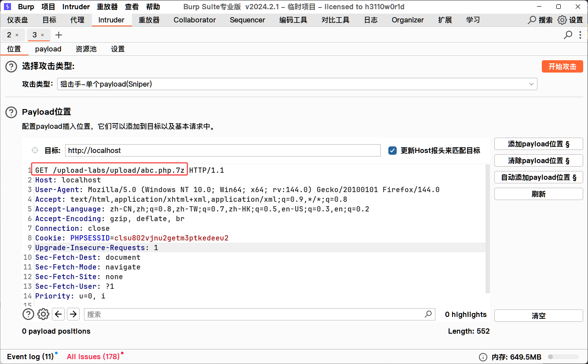Switch to the 代理 tab
Screen dimensions: 588x364
point(77,20)
